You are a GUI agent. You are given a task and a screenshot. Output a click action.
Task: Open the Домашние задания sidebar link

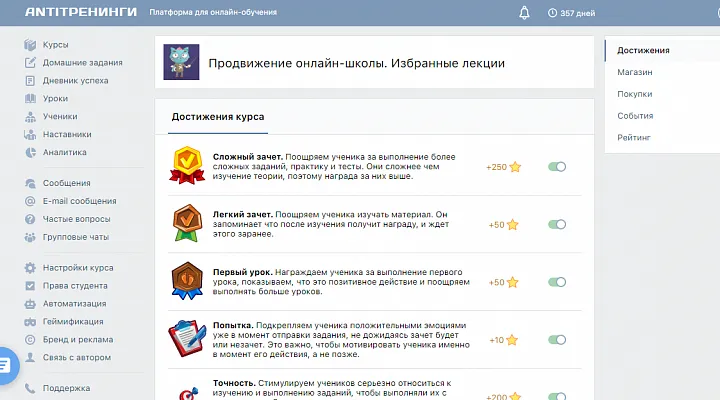coord(82,63)
